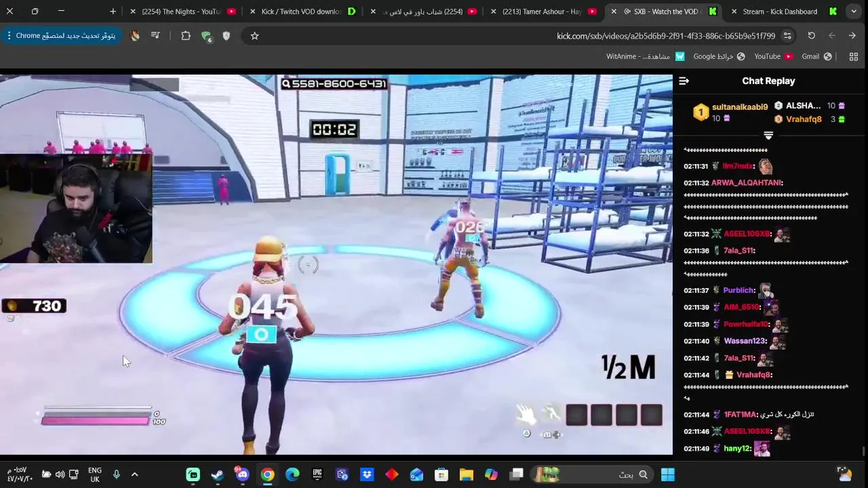Open Microsoft Store from taskbar
This screenshot has width=868, height=488.
click(x=441, y=474)
